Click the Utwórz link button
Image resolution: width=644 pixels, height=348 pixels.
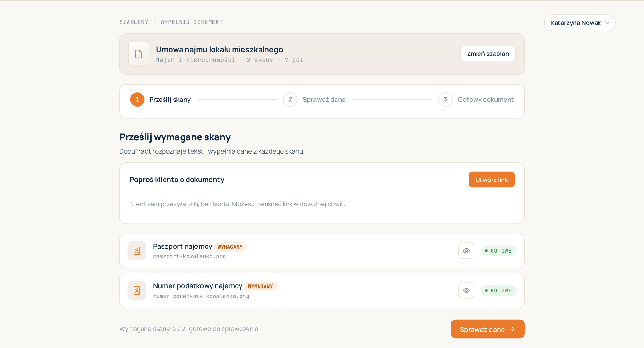[492, 180]
